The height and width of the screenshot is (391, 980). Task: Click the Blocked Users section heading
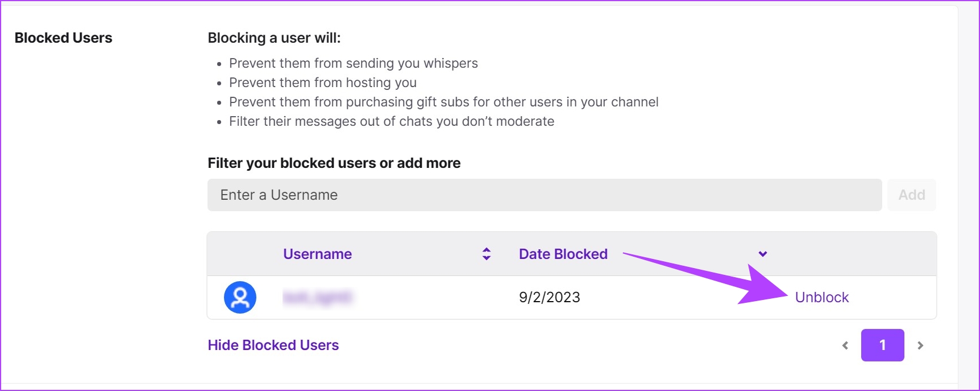pos(64,38)
